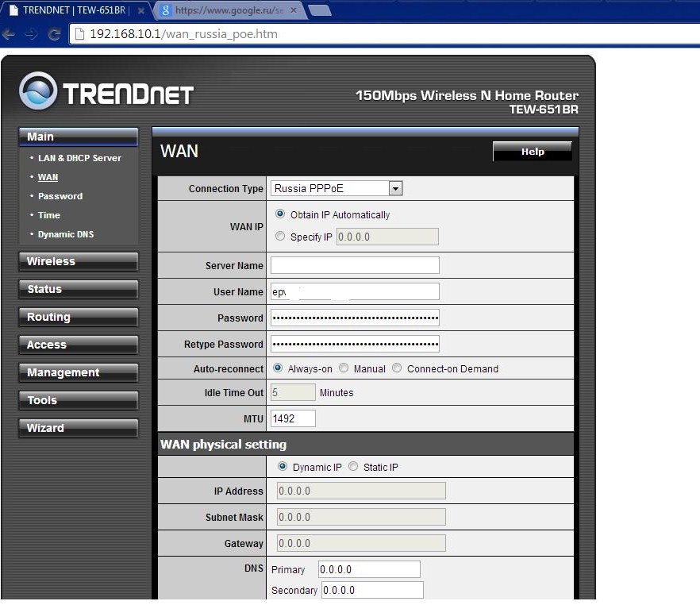This screenshot has width=700, height=605.
Task: Click the address bar with URL 192.168.10.1
Action: [384, 34]
